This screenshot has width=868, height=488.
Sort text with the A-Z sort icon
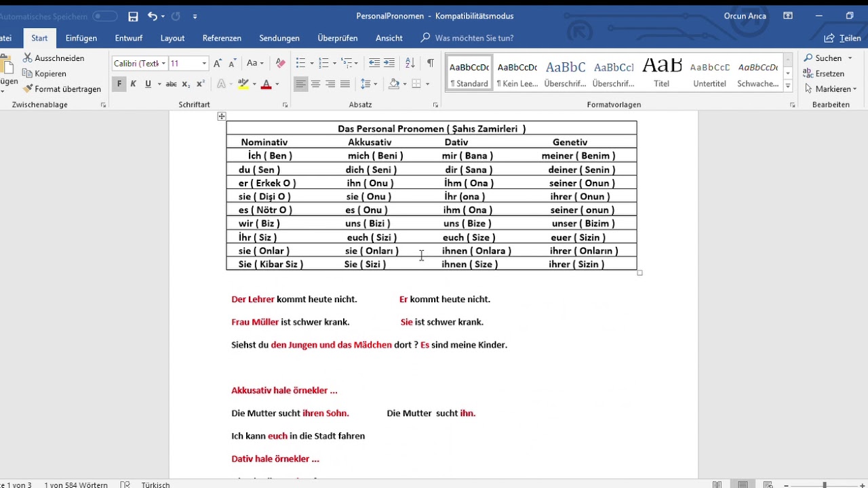[410, 63]
